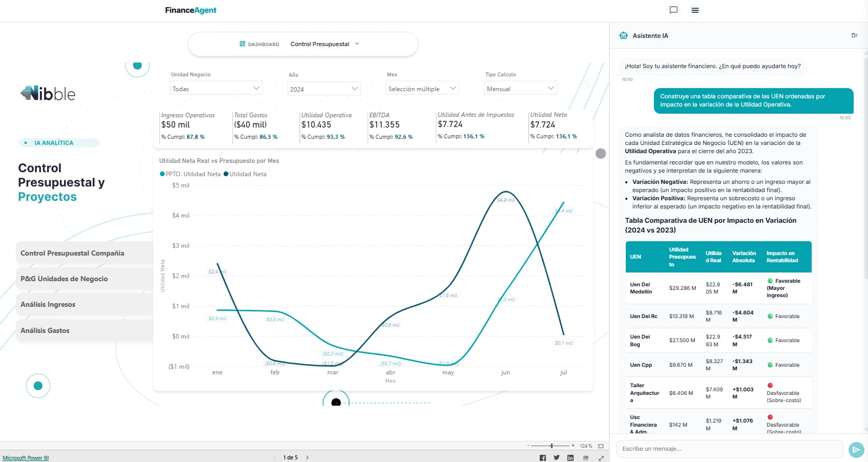Click the '¡Hola! Soy tu asistente financiero' greeting
This screenshot has width=868, height=462.
coord(712,66)
